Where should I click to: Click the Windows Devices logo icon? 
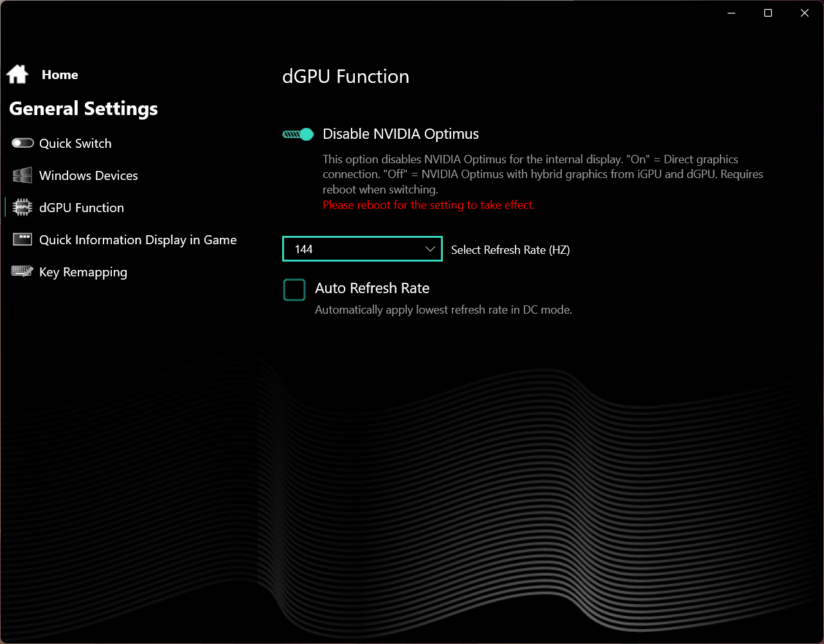22,175
